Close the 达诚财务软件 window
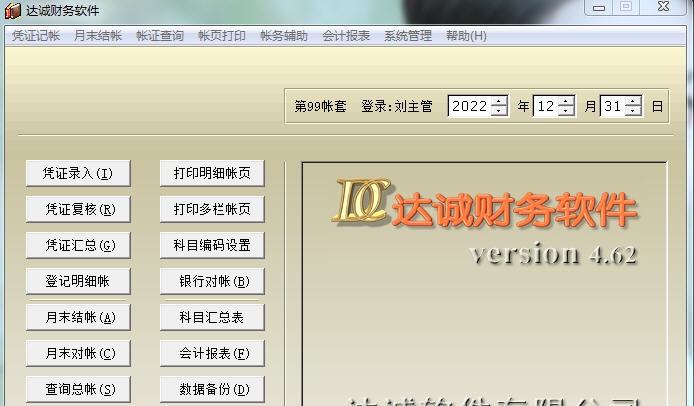Screen dimensions: 694x406 tap(663, 7)
